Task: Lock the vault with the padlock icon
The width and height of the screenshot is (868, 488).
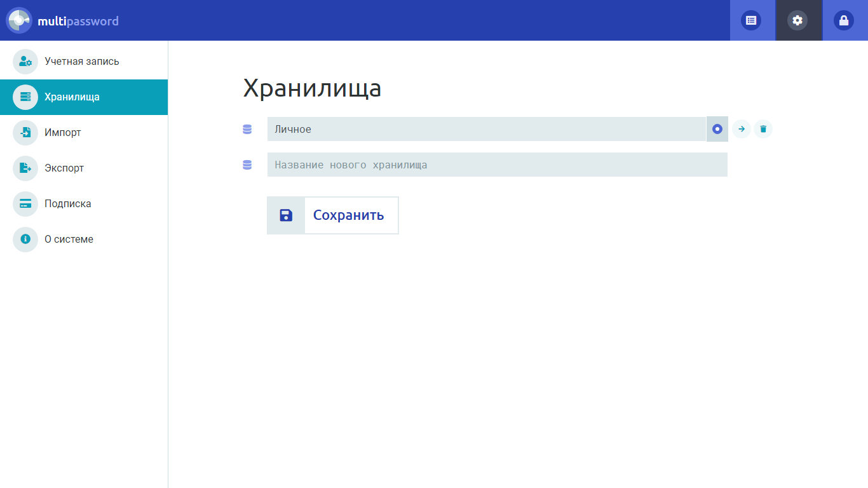Action: click(844, 20)
